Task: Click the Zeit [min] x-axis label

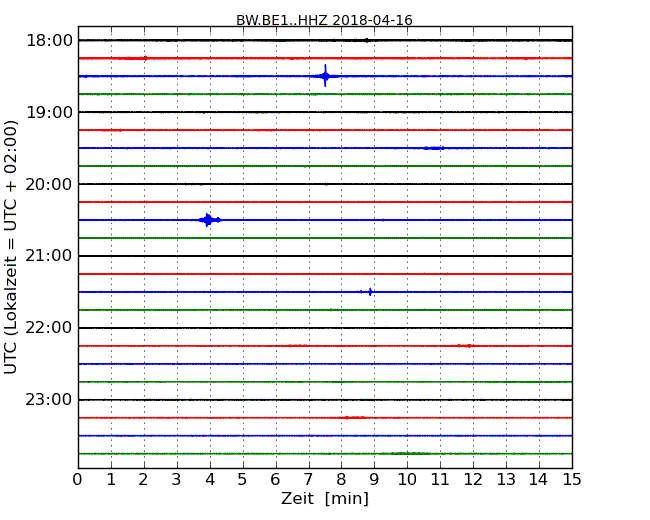Action: coord(325,498)
